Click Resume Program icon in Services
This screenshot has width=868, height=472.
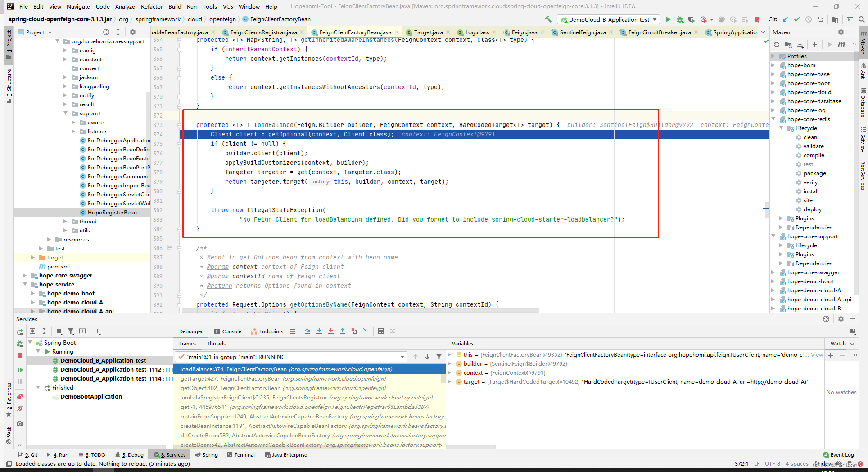click(20, 370)
